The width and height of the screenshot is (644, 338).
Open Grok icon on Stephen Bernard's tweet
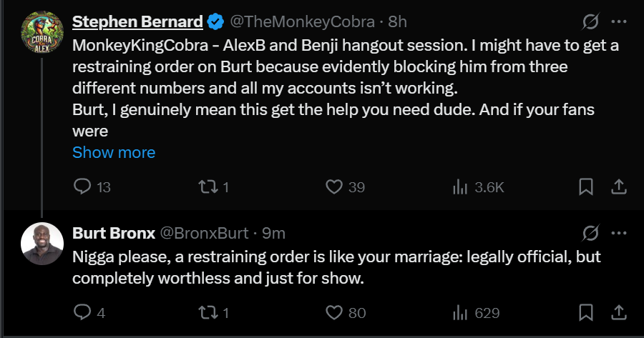click(590, 21)
